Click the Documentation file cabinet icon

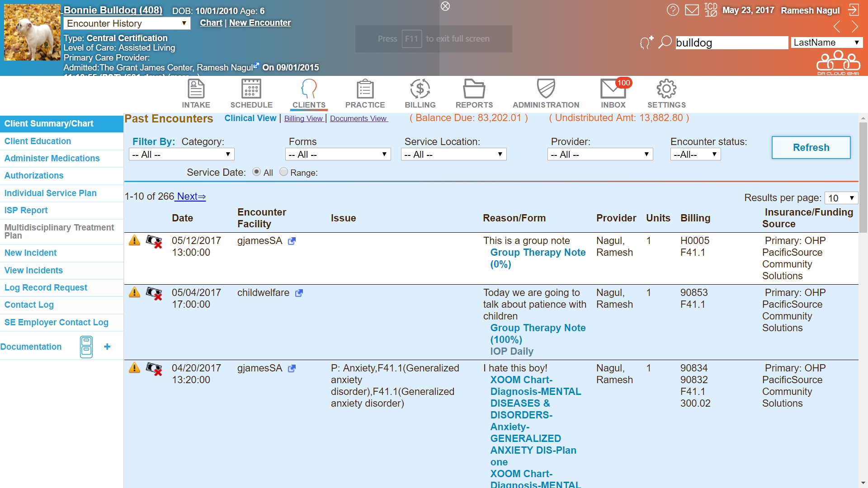86,347
